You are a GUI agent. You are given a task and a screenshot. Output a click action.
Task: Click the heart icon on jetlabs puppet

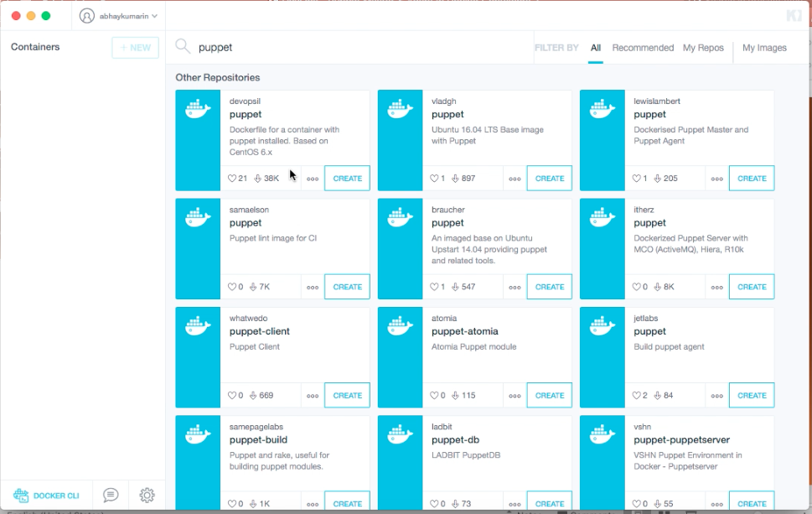(637, 395)
